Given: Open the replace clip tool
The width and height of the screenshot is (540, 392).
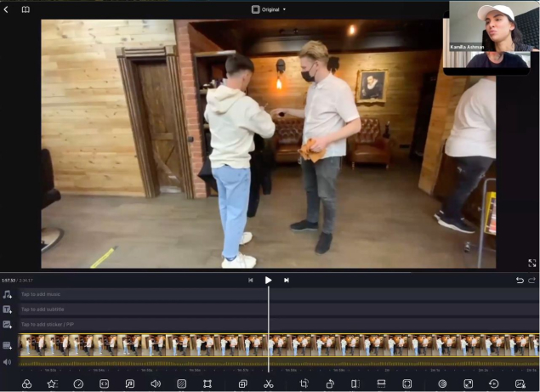Looking at the screenshot, I should tap(520, 384).
